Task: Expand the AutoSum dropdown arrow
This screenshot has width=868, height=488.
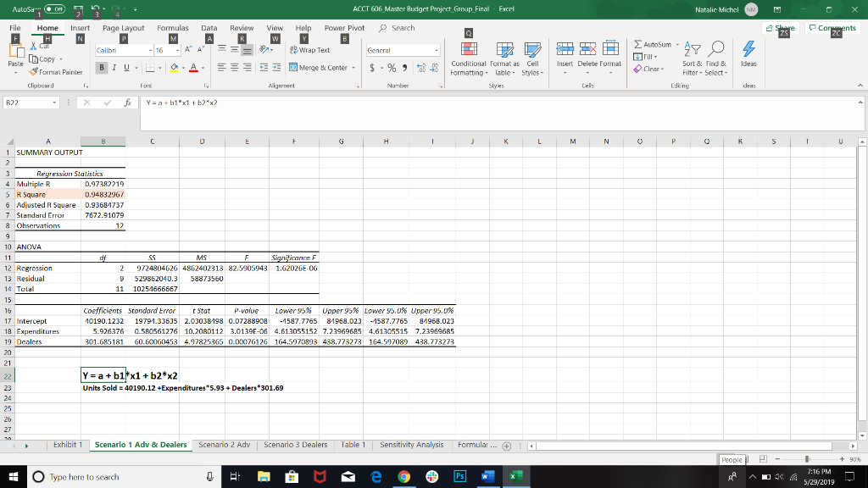Action: [677, 44]
